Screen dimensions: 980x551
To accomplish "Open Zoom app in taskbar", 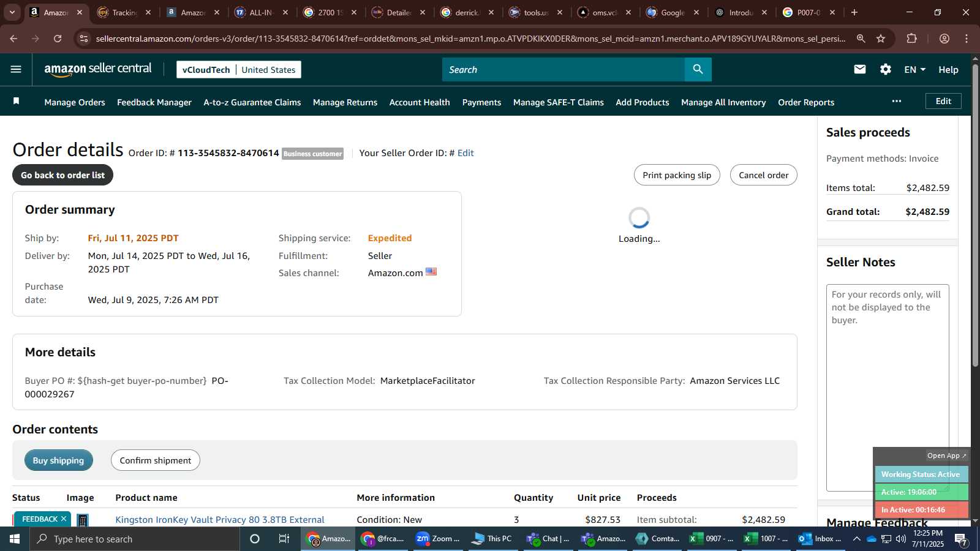I will [438, 539].
